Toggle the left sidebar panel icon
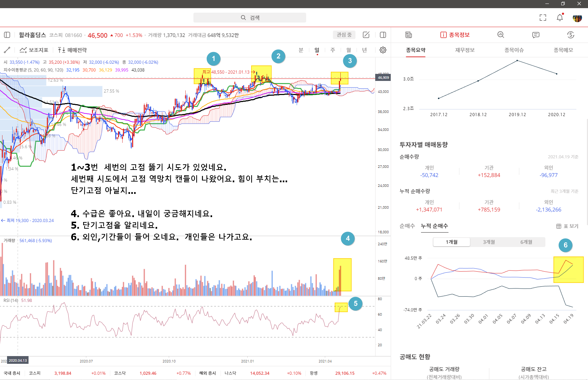 [7, 35]
